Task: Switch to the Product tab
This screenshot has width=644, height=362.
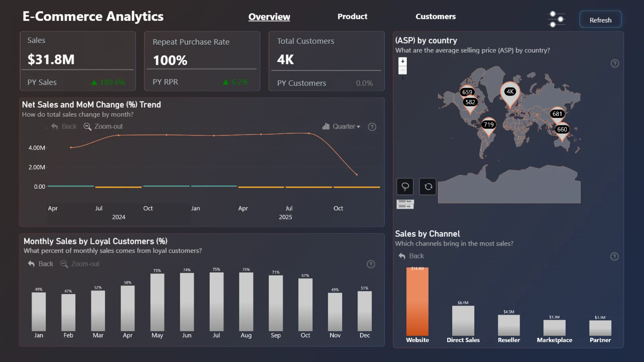Action: (352, 16)
